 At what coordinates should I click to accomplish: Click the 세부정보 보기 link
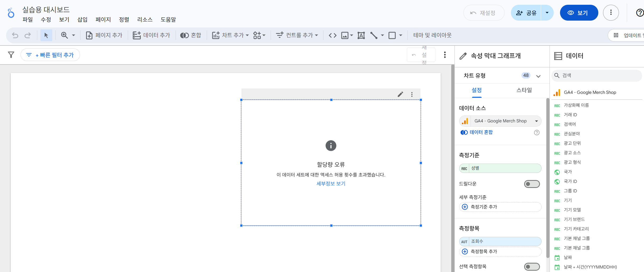tap(331, 183)
